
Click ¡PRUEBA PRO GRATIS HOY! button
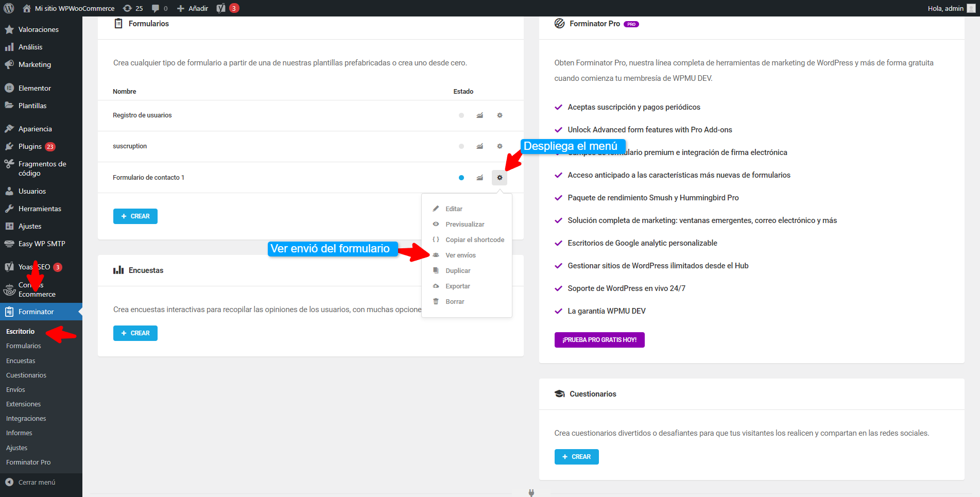coord(599,340)
